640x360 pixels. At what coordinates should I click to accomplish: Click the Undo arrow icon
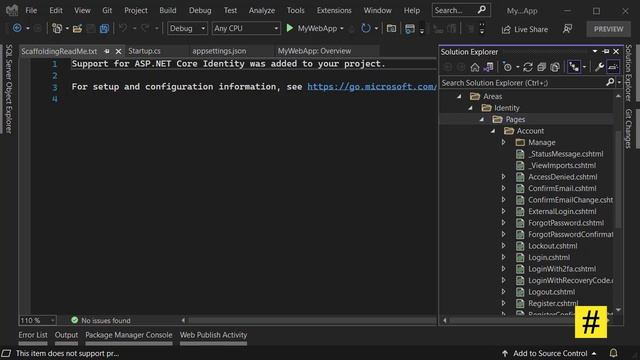[123, 28]
